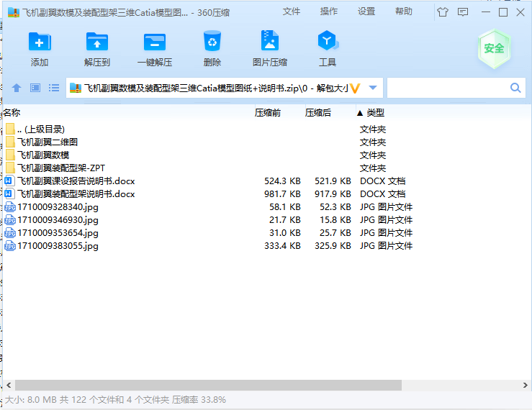Open the 设置 (Settings) menu
532x410 pixels.
pyautogui.click(x=366, y=12)
